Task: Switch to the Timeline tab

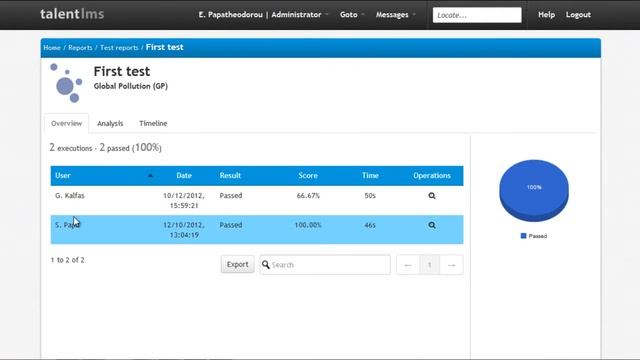Action: click(153, 123)
